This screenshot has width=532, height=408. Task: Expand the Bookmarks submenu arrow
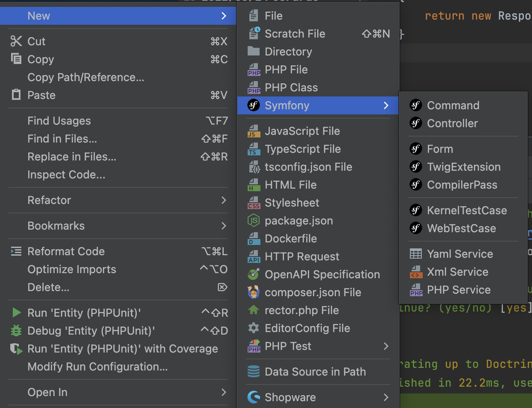tap(224, 226)
